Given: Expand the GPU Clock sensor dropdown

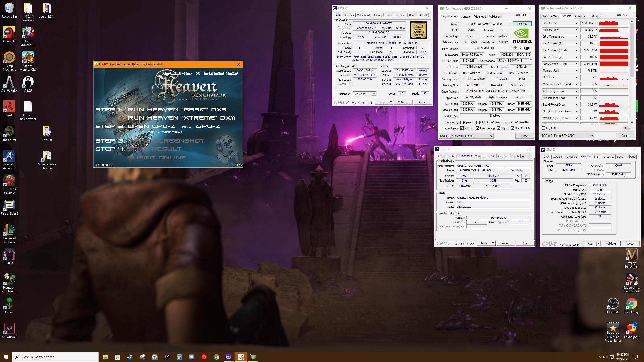Looking at the screenshot, I should 576,23.
